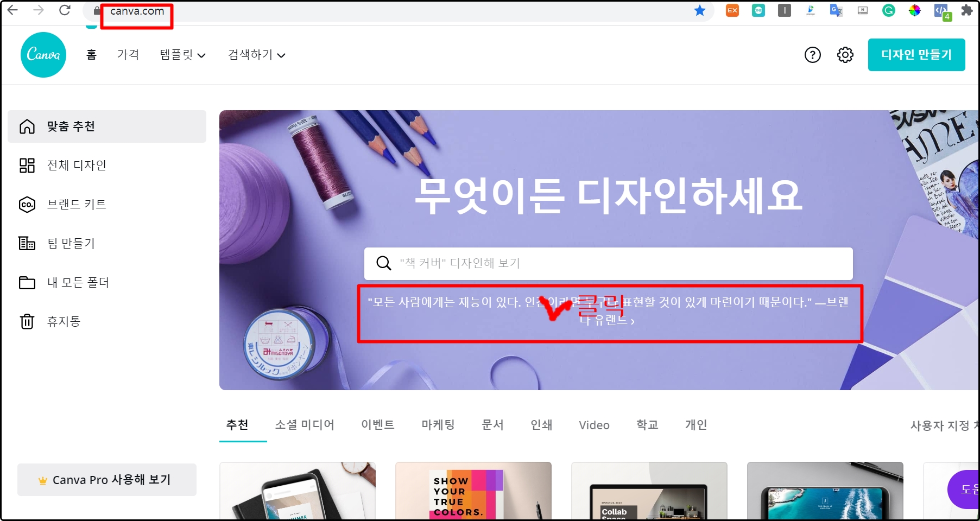Screen dimensions: 980x521
Task: Open 내 모든 폴더 in the sidebar
Action: pos(107,283)
